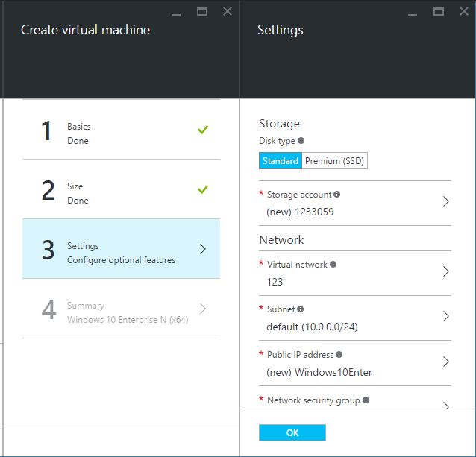
Task: Select Premium (SSD) disk type
Action: [335, 161]
